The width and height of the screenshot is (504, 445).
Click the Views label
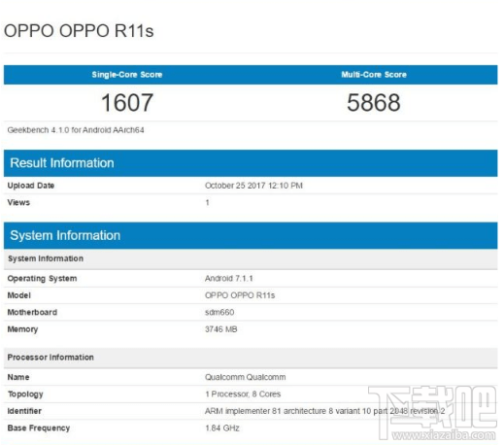point(18,202)
